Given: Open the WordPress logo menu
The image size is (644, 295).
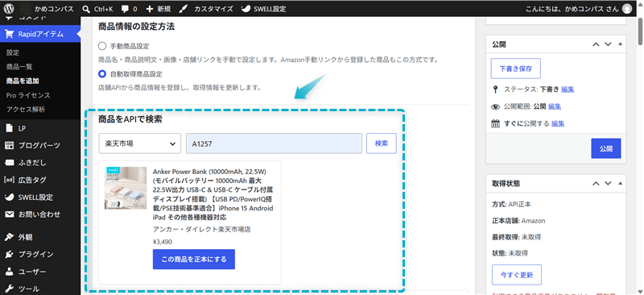Looking at the screenshot, I should 10,8.
